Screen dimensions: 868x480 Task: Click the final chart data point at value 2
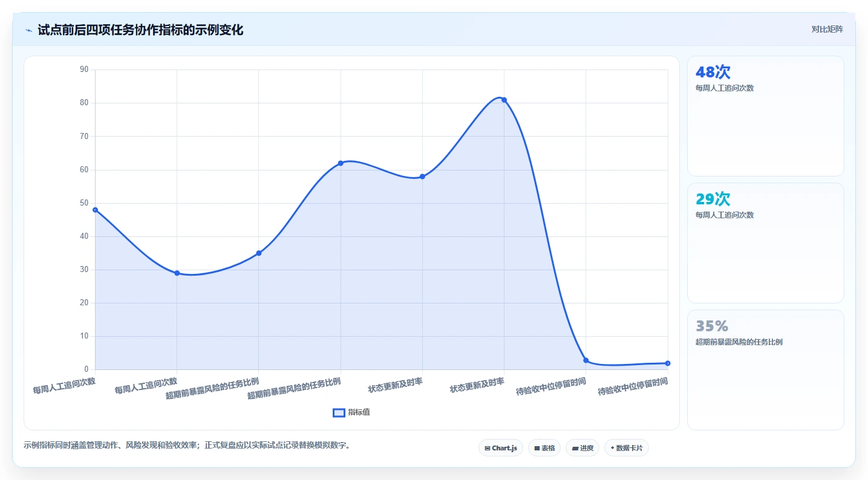click(x=668, y=363)
